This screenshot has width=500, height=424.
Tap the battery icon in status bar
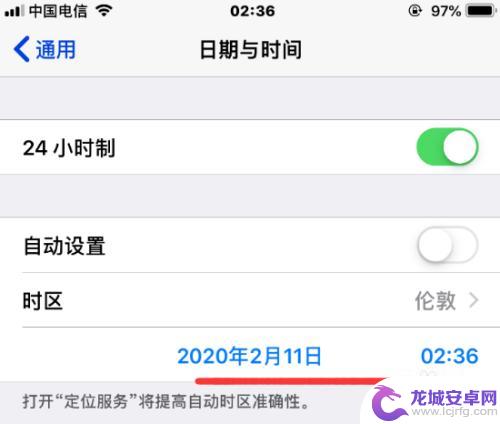481,11
